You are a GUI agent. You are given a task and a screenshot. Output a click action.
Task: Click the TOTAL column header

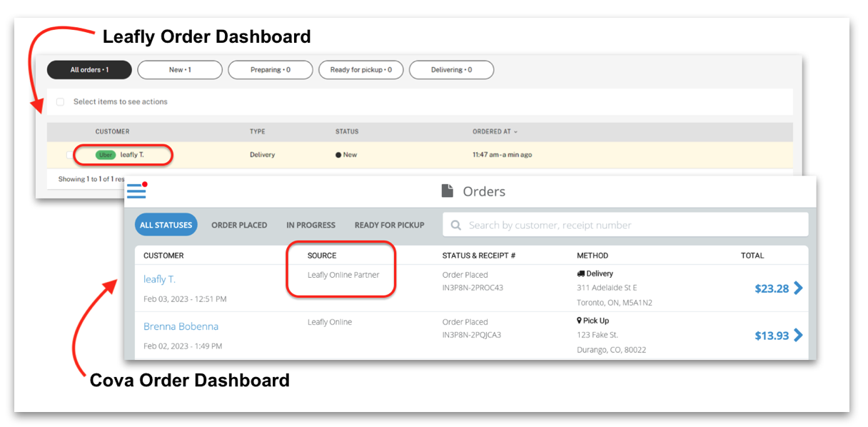pyautogui.click(x=752, y=256)
